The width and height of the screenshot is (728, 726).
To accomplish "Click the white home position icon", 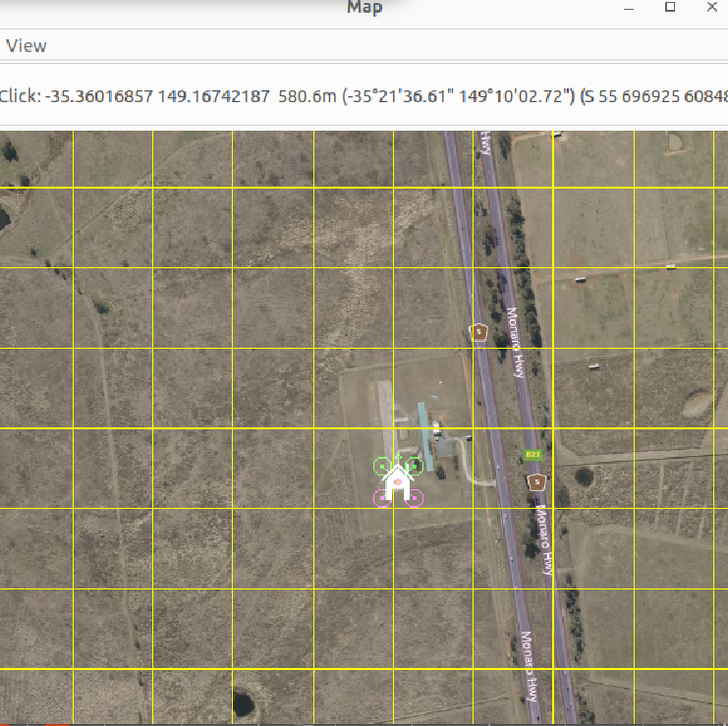I will tap(397, 484).
